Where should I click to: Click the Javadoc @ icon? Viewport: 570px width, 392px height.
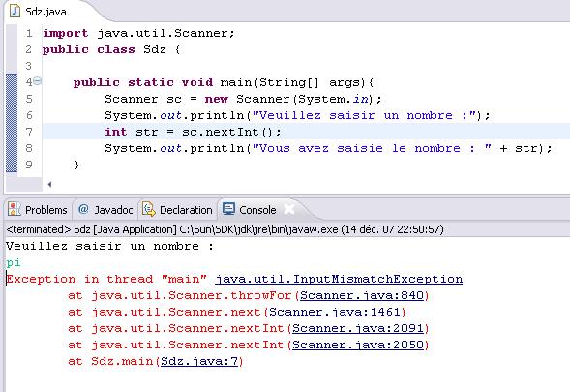(83, 209)
